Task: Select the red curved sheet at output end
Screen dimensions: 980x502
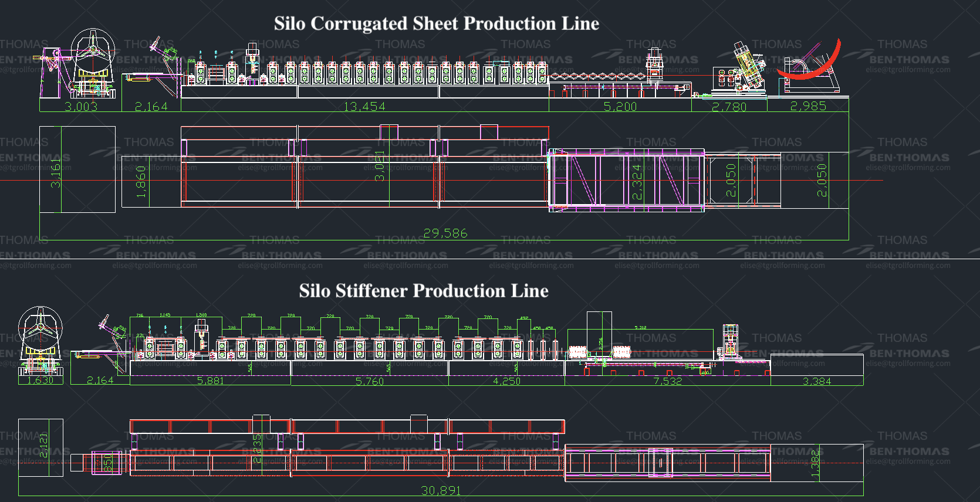Action: coord(810,66)
